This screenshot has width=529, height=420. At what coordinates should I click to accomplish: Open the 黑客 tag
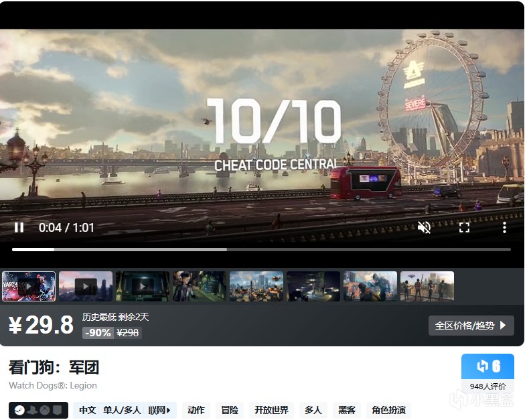point(346,410)
